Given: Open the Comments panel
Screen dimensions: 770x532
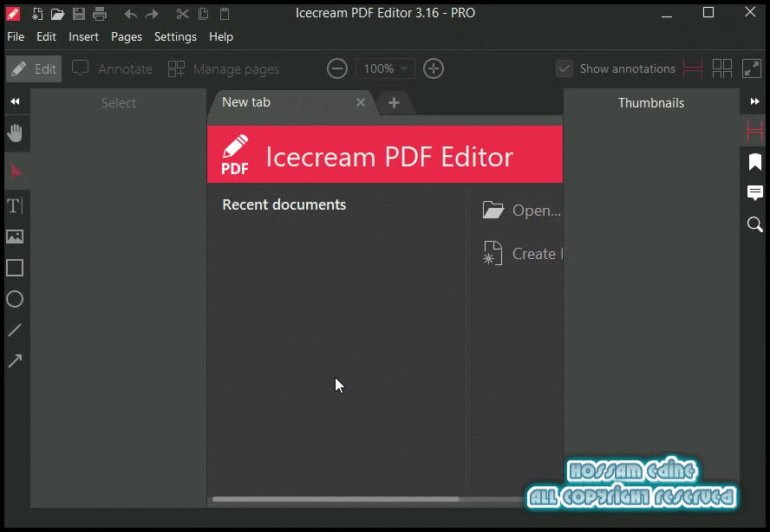Looking at the screenshot, I should click(x=754, y=192).
